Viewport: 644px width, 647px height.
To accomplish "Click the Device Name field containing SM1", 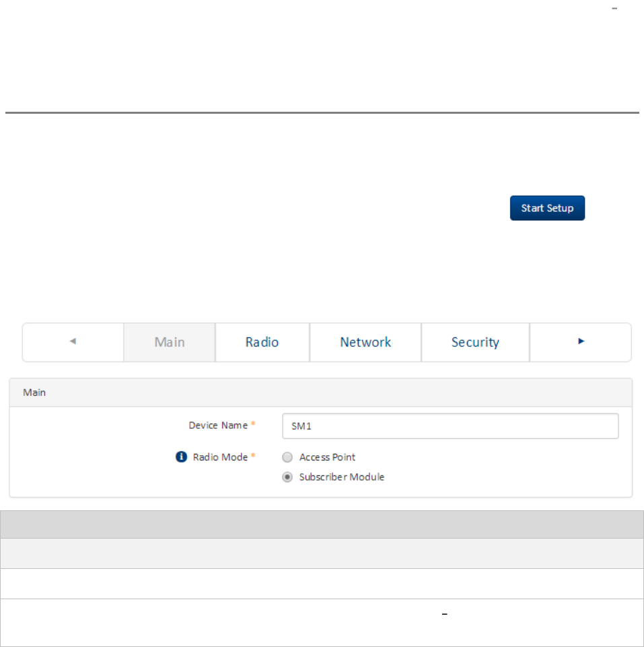I will [450, 425].
